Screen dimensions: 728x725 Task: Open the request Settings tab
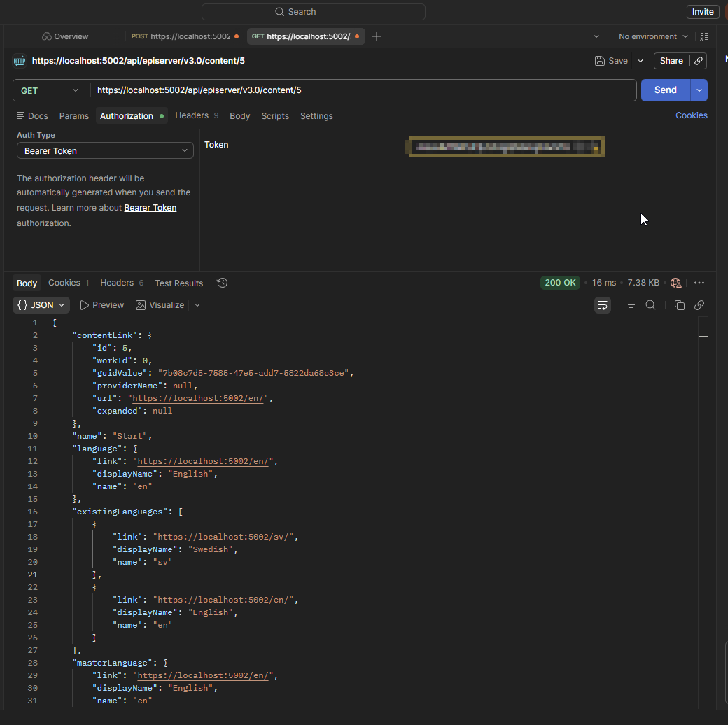click(x=316, y=116)
